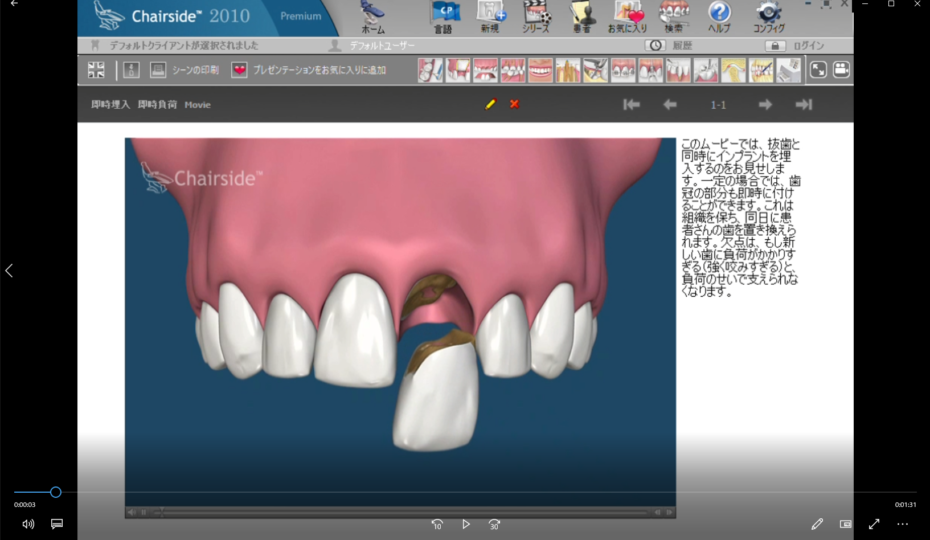Click the シーンの印刷 print scene button
Screen dimensions: 930x540
(184, 70)
